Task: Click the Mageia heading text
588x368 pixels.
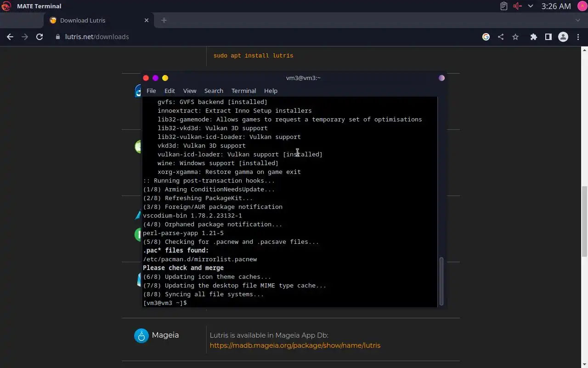Action: pos(165,335)
